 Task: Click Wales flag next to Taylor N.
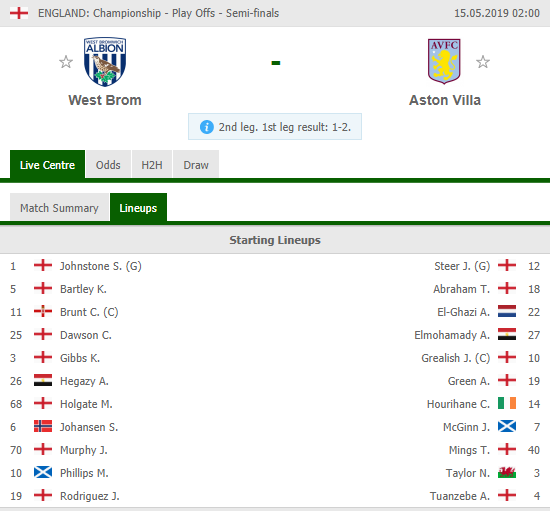pyautogui.click(x=507, y=473)
